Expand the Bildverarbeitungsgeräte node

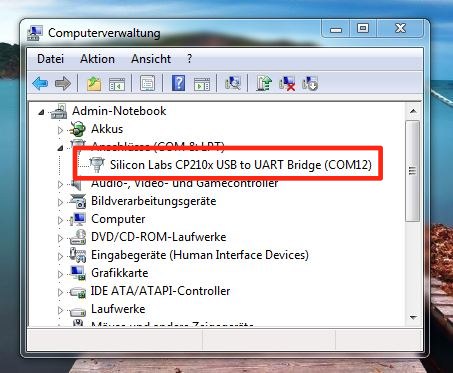(60, 202)
